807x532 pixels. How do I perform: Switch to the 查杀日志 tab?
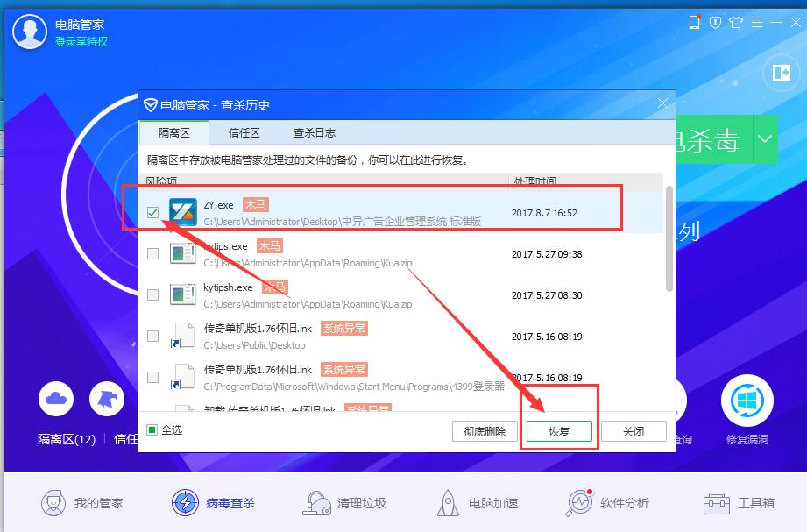315,133
